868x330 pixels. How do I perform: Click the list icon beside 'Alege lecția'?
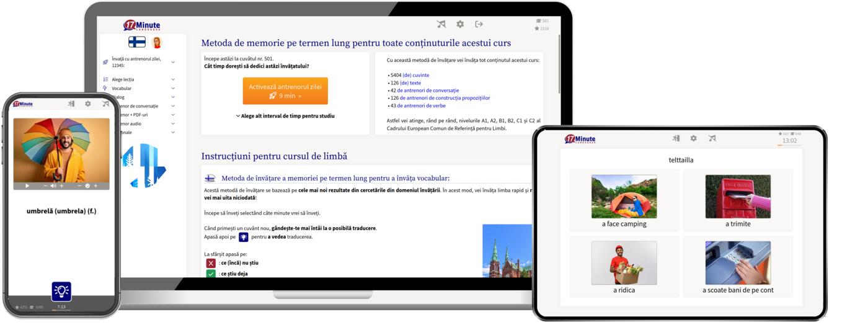[105, 79]
